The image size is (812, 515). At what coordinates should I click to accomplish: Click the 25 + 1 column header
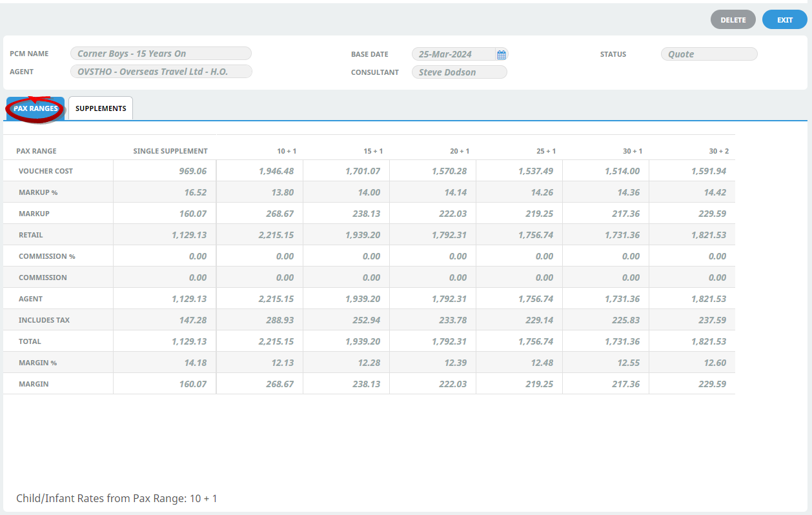(x=546, y=151)
